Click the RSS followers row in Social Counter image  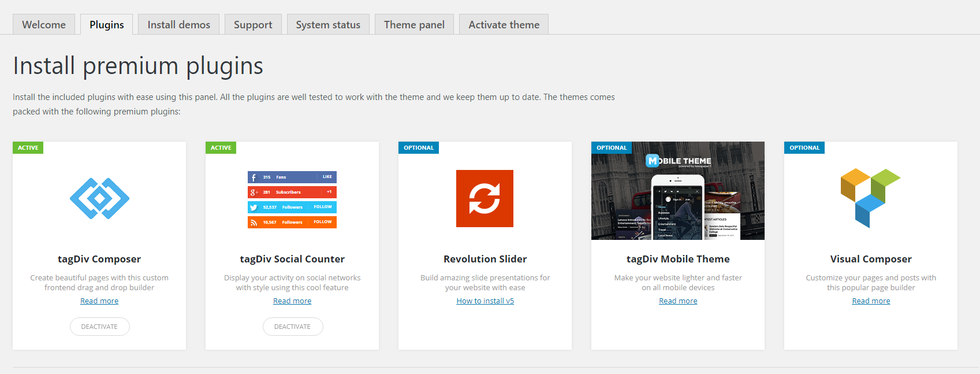[x=292, y=222]
